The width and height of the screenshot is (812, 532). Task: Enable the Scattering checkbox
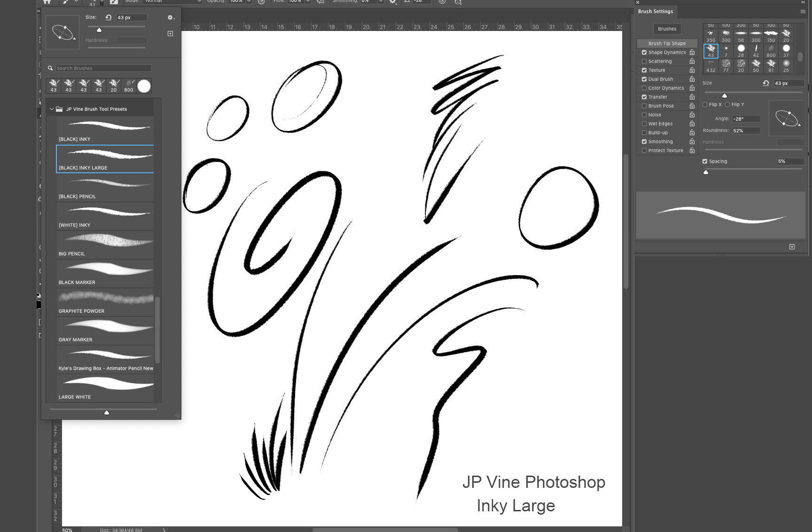(x=644, y=62)
